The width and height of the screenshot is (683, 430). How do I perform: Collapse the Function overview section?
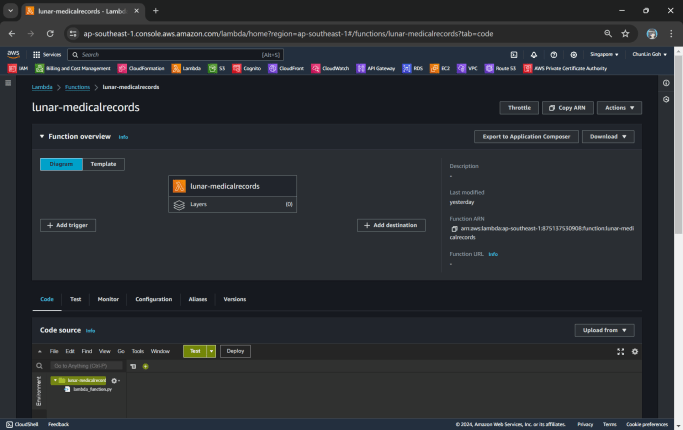(42, 136)
